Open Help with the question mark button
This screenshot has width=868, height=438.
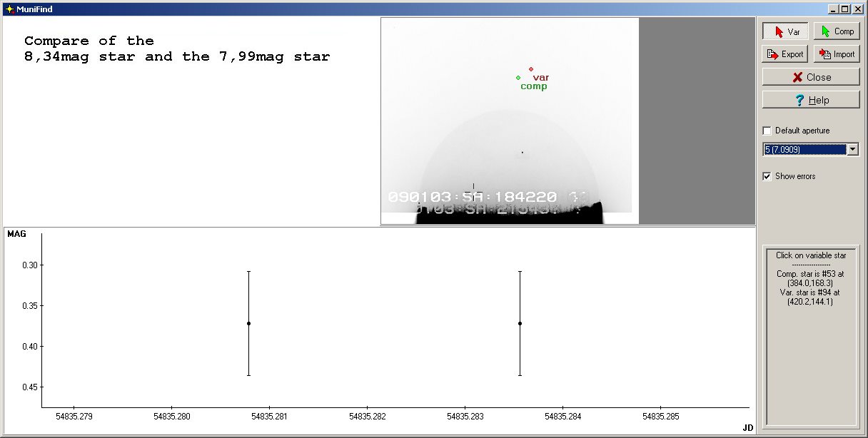[x=811, y=100]
